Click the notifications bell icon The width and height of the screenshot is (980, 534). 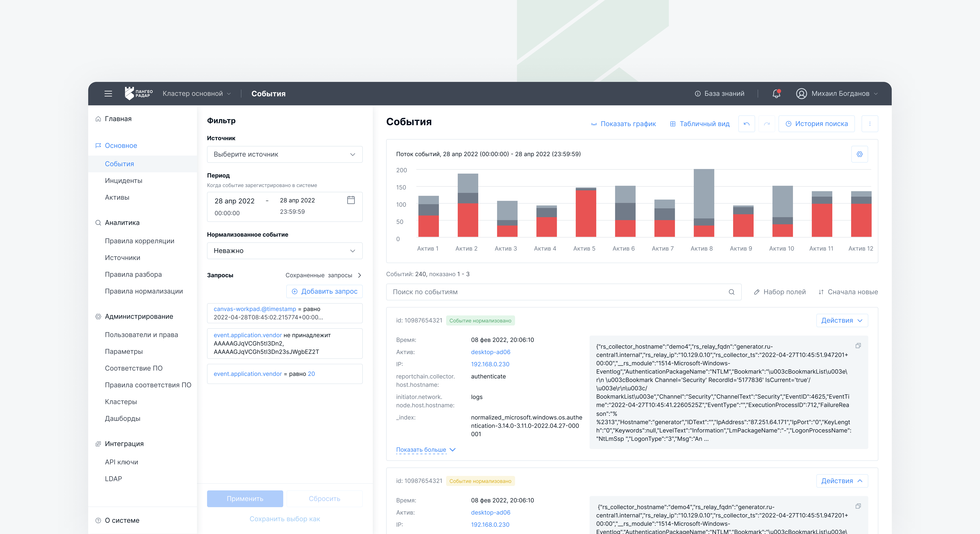(x=776, y=94)
